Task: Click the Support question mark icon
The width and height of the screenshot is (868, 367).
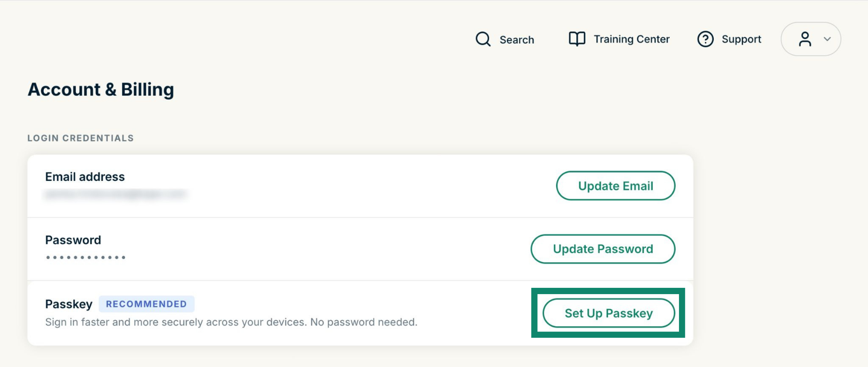Action: click(705, 39)
